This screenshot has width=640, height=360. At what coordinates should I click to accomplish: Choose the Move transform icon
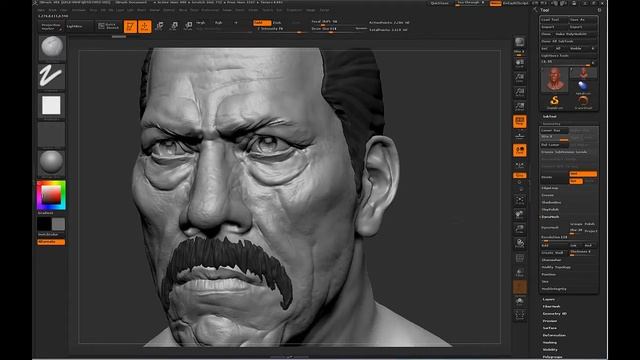[x=160, y=26]
